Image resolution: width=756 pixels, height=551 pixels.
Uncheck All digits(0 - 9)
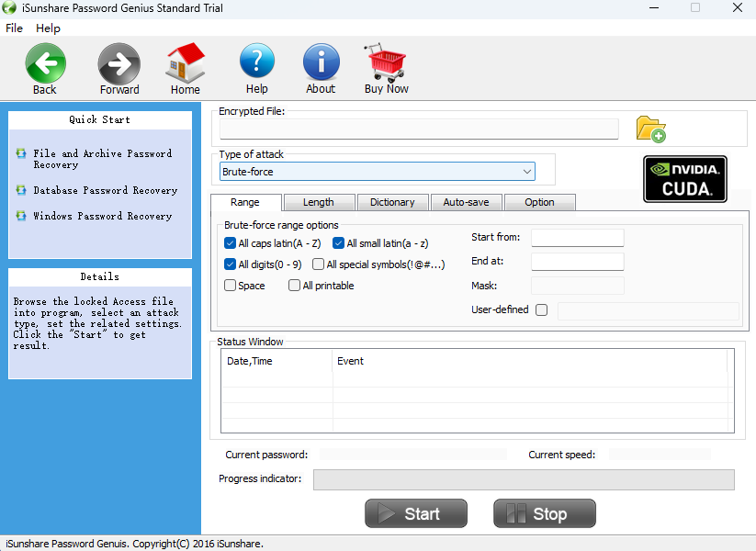pos(230,264)
